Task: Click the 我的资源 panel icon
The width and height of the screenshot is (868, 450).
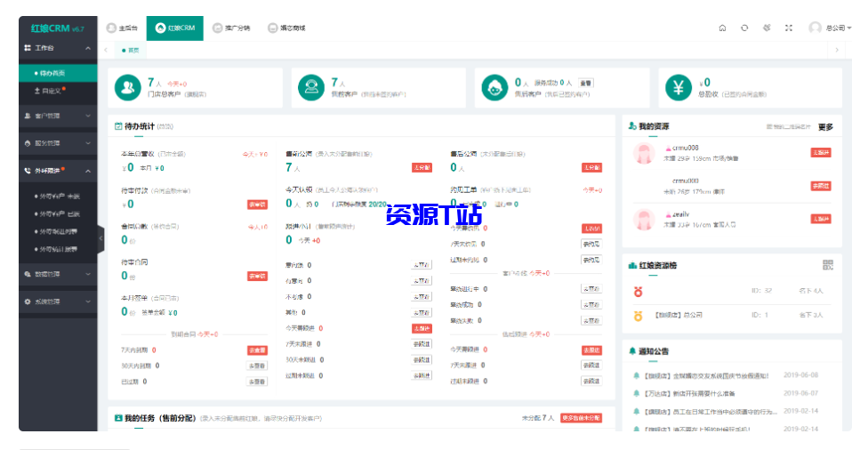Action: coord(632,126)
